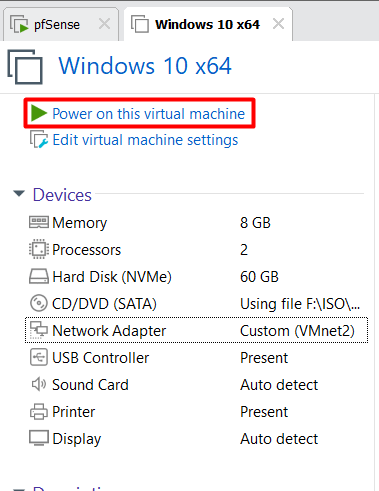Click the green Power on play icon

tap(39, 113)
